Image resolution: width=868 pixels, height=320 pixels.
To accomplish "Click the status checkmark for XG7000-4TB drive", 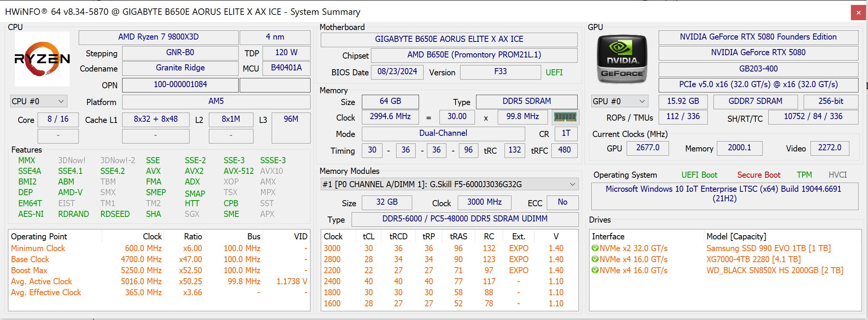I will (x=595, y=260).
